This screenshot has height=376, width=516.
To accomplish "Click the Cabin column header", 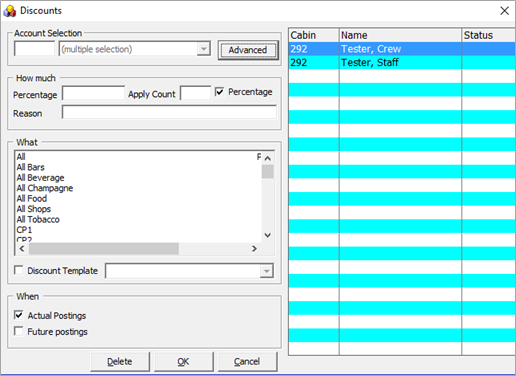I will click(x=314, y=35).
